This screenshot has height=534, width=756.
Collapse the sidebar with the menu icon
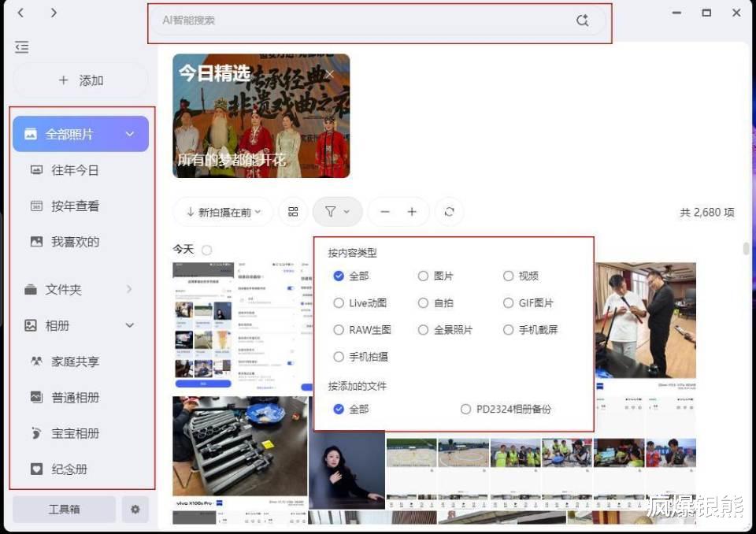coord(22,46)
